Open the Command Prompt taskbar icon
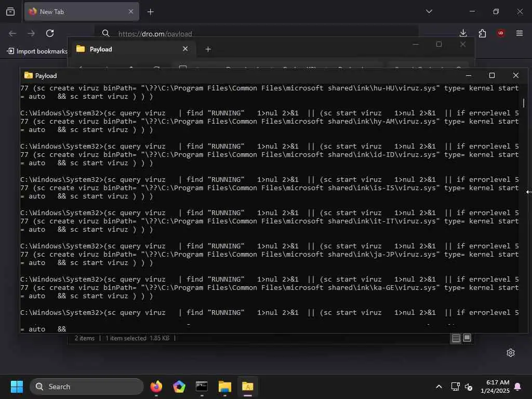This screenshot has height=399, width=532. 202,387
